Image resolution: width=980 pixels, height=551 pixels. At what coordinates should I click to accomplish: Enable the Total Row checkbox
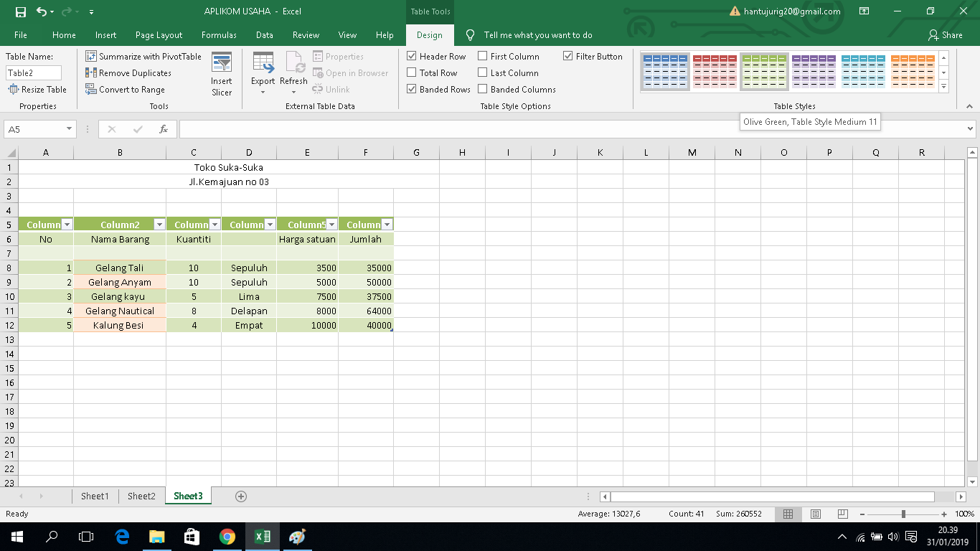412,72
